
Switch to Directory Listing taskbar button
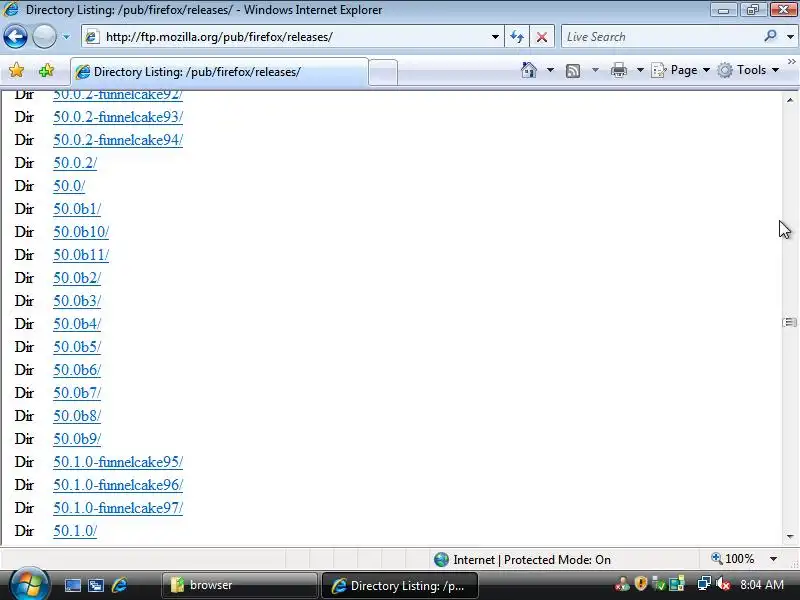[400, 585]
